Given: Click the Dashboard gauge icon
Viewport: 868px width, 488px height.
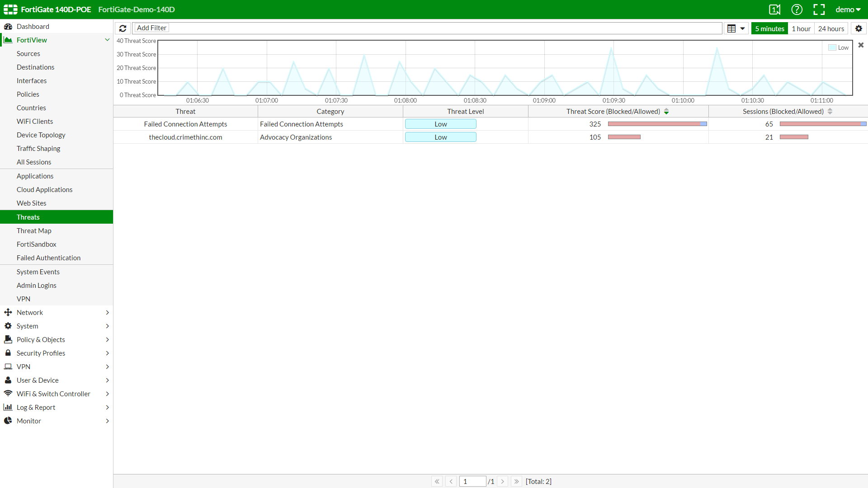Looking at the screenshot, I should tap(8, 27).
